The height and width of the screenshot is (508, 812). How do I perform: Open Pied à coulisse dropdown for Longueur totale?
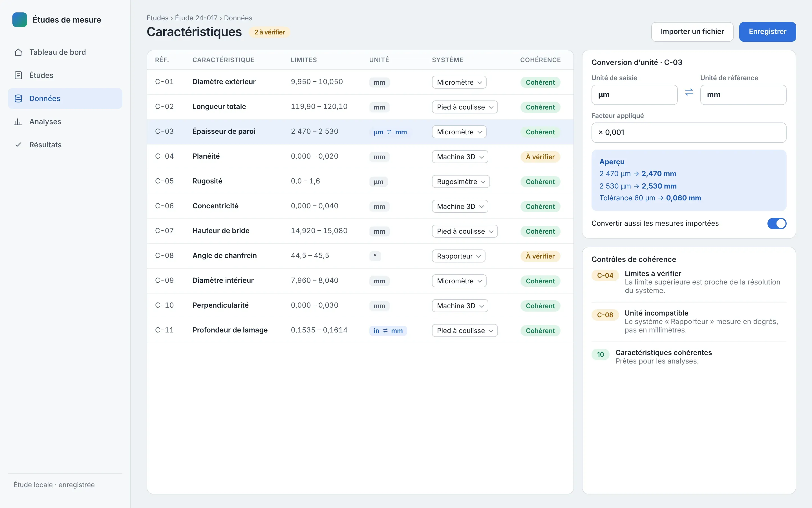464,107
